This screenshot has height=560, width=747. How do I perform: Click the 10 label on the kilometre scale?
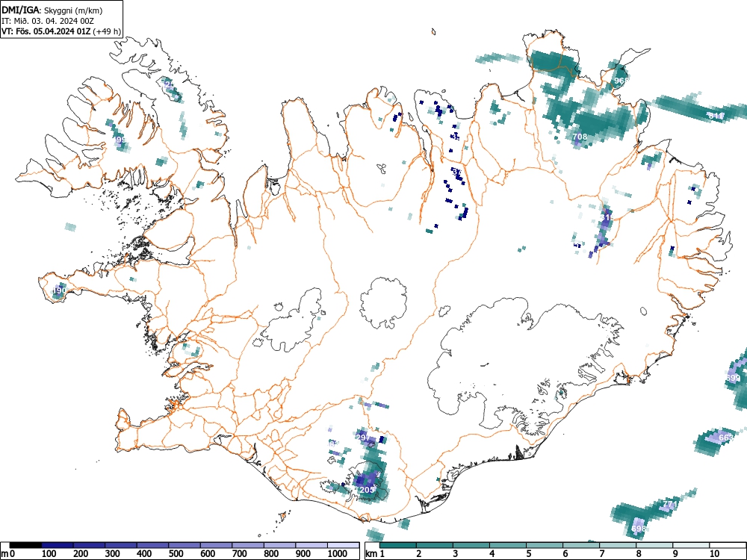(x=714, y=554)
